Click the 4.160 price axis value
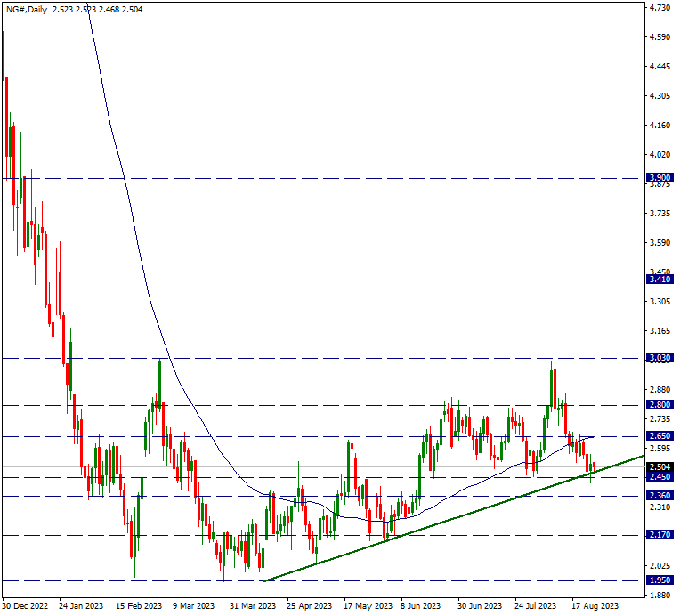This screenshot has height=616, width=680. (x=660, y=126)
